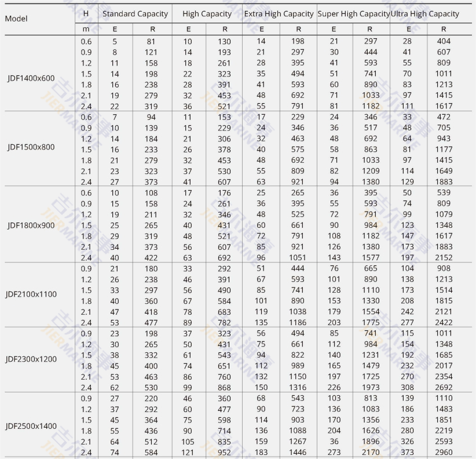The width and height of the screenshot is (476, 459).
Task: Select the JDF1400x600 model label
Action: (x=31, y=78)
